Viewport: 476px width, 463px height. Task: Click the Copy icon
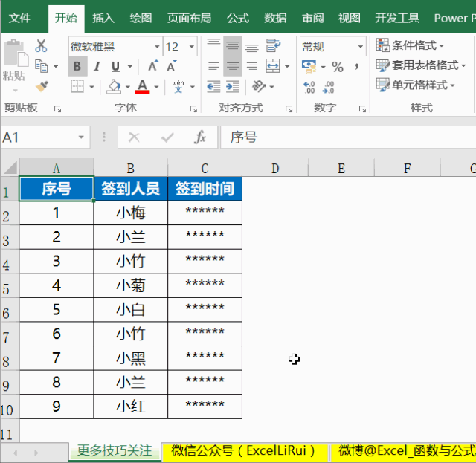pos(42,66)
